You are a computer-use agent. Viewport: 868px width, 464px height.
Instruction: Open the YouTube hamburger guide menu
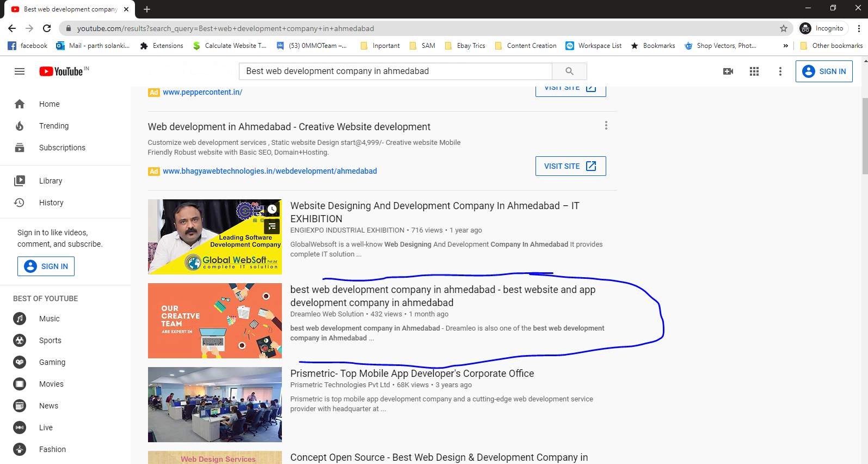click(x=20, y=71)
